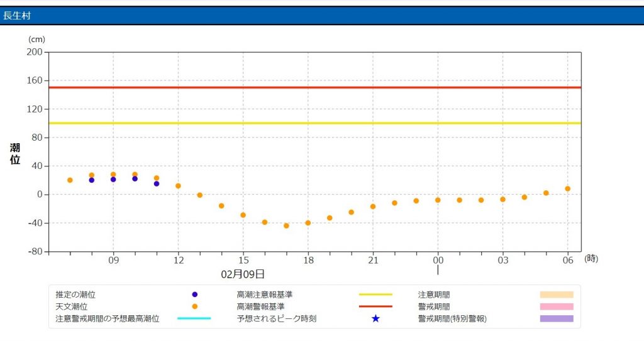644x341 pixels.
Task: Click the 天文潮位 legend label
Action: click(72, 306)
